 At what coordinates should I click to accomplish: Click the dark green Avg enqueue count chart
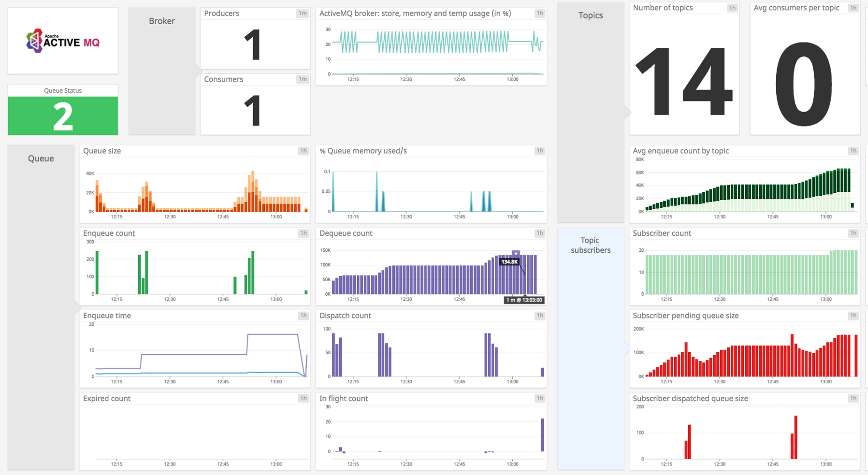click(x=751, y=189)
